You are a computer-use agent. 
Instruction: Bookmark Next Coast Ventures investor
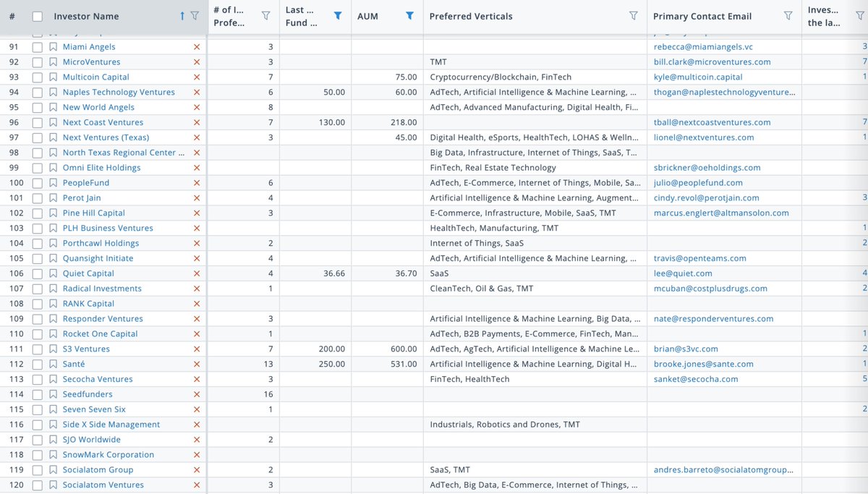coord(54,123)
